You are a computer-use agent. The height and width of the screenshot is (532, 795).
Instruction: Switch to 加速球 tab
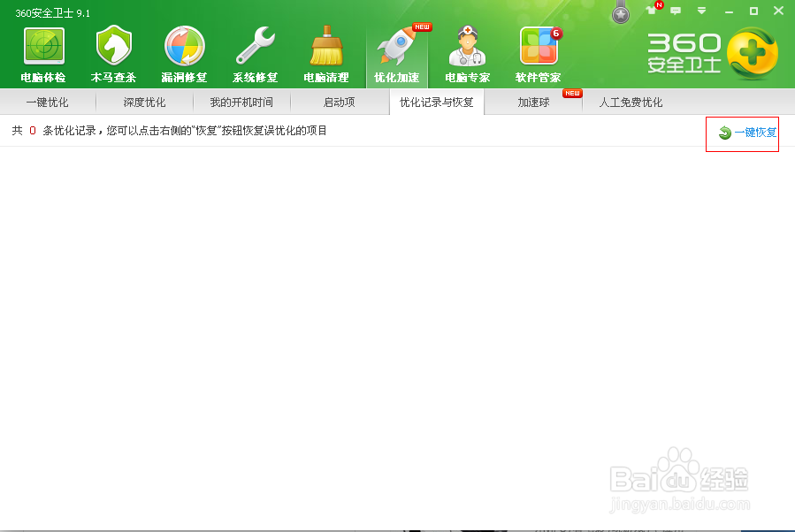533,103
